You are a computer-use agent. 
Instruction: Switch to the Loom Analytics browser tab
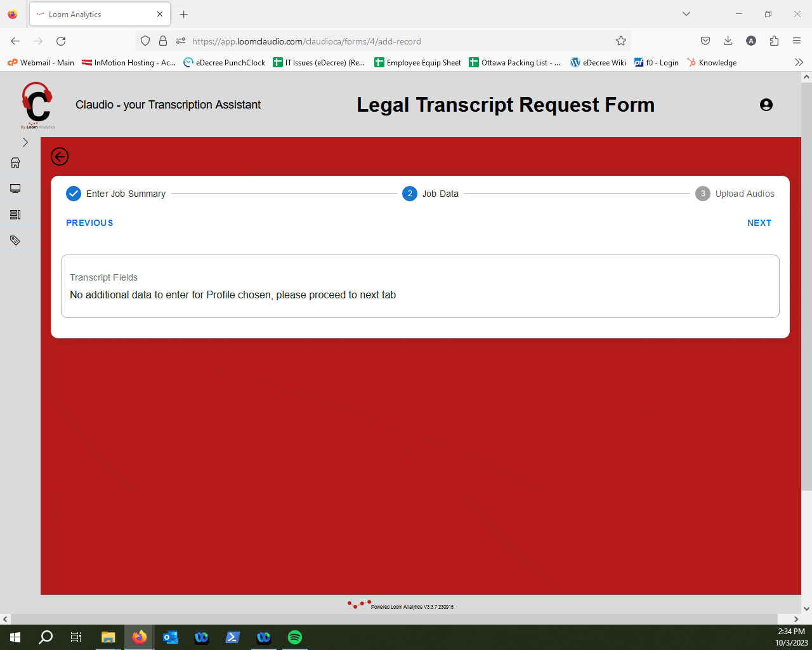[x=95, y=14]
